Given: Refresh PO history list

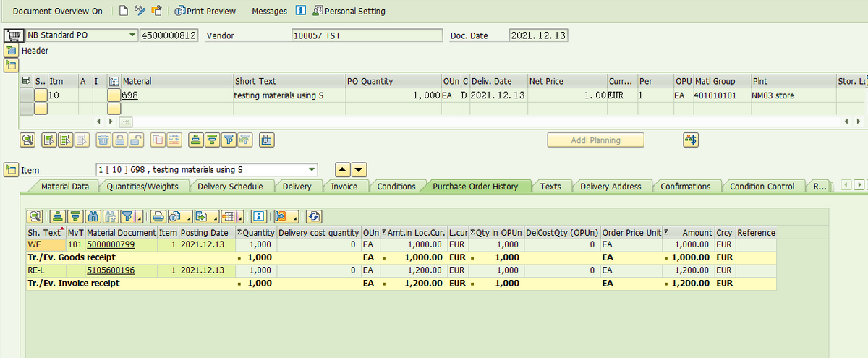Looking at the screenshot, I should 313,216.
